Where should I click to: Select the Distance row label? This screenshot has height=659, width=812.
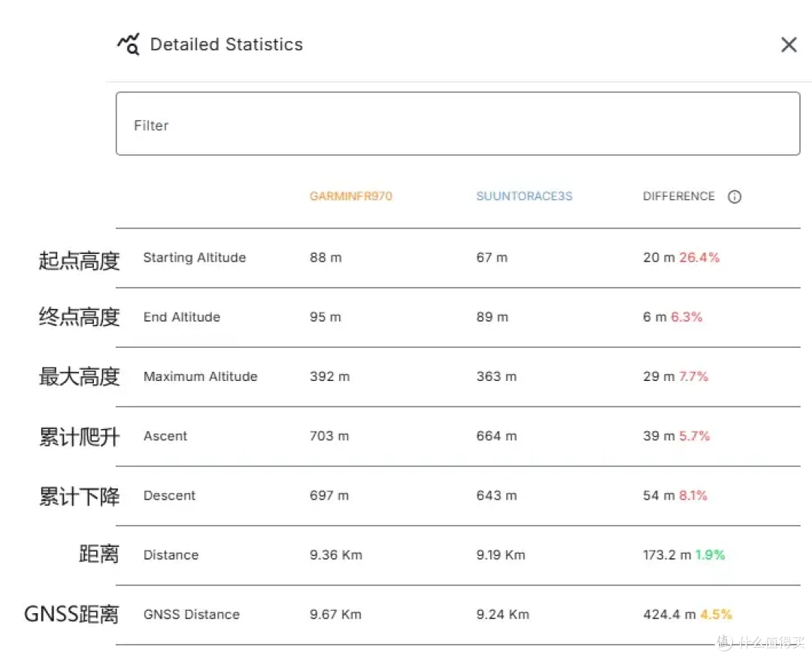coord(171,555)
